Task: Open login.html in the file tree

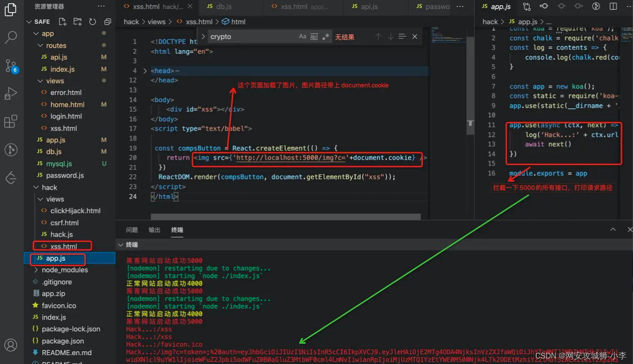Action: 66,116
